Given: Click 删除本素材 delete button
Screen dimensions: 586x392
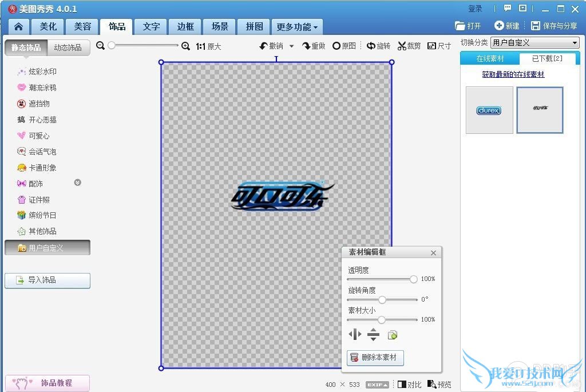Looking at the screenshot, I should tap(375, 358).
